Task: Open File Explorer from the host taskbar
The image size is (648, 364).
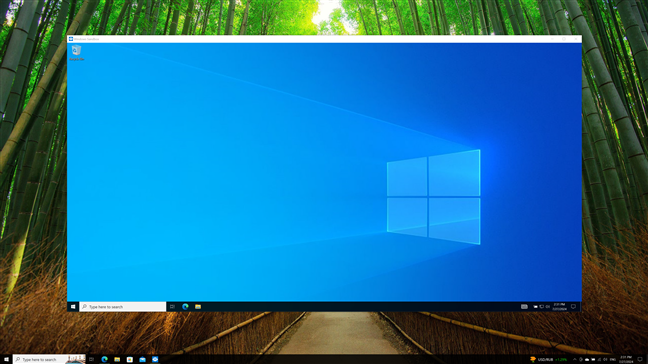Action: pyautogui.click(x=117, y=359)
